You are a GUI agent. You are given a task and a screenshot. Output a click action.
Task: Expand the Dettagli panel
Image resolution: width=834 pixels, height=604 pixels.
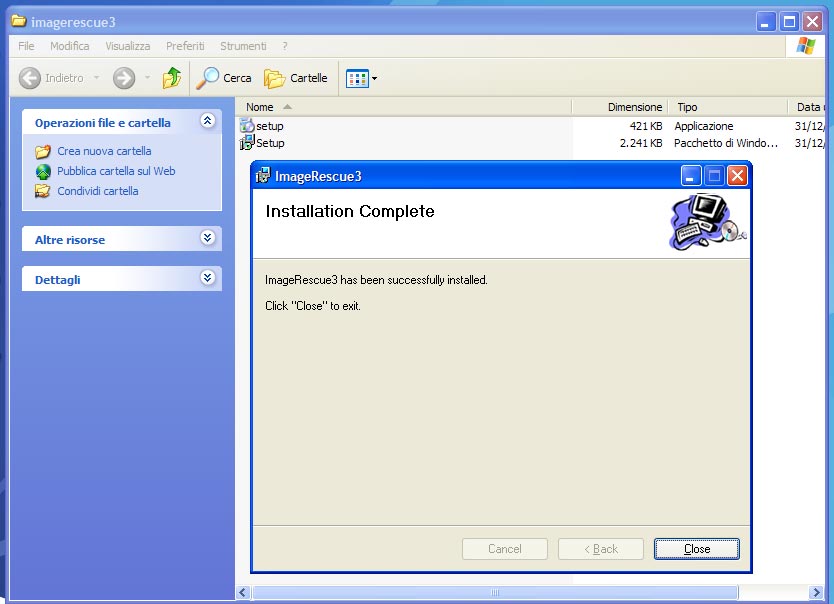[207, 277]
